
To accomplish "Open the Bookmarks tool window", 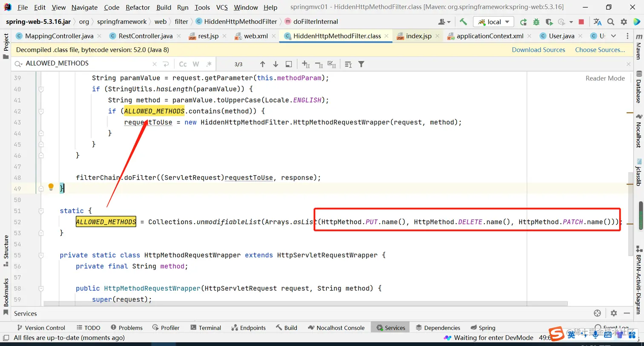I will [6, 297].
